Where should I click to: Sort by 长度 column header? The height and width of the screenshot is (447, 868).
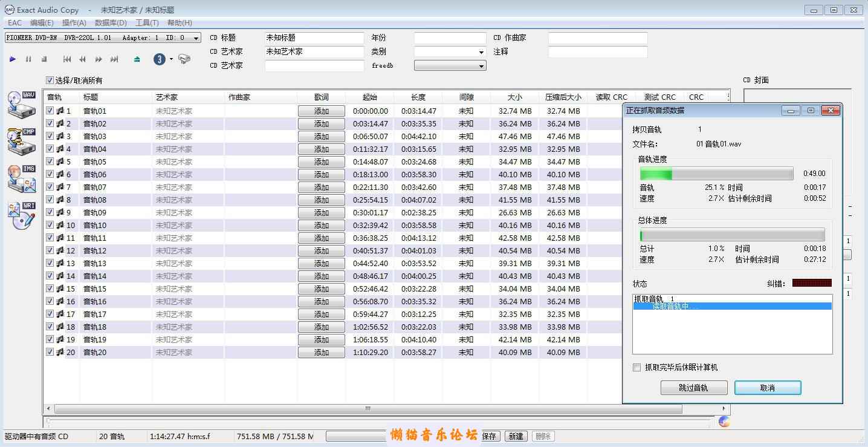[x=418, y=97]
